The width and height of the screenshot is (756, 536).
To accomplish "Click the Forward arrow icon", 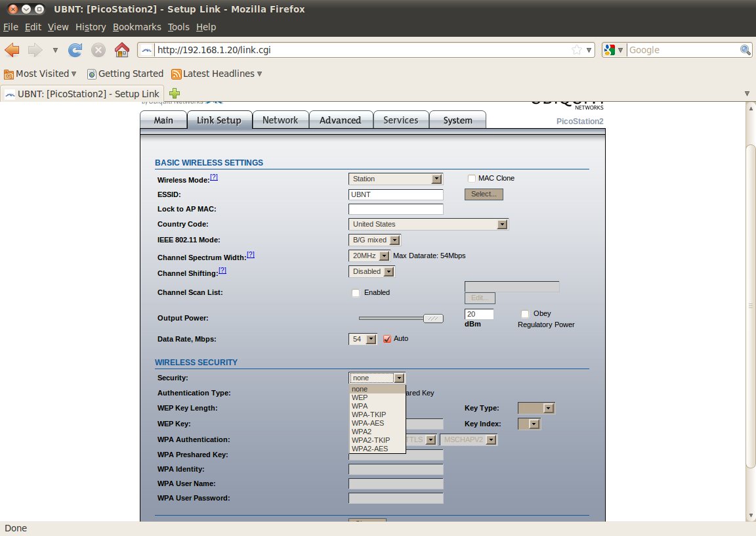I will tap(35, 50).
